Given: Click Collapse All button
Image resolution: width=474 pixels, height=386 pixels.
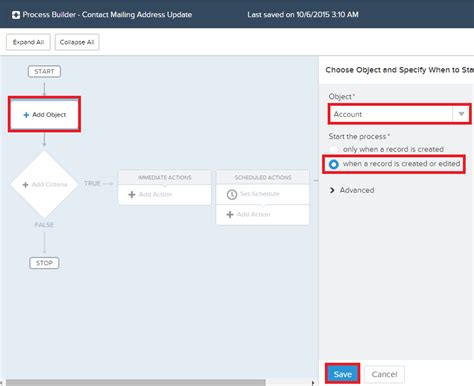Looking at the screenshot, I should point(77,42).
